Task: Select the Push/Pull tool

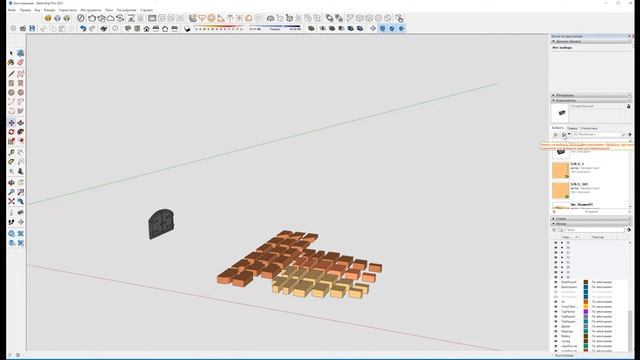Action: click(20, 122)
